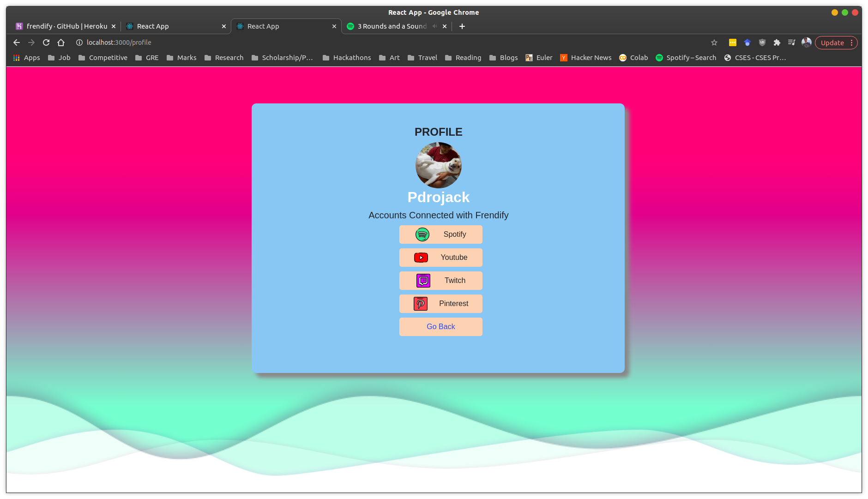
Task: Open the Apps shortcut in bookmarks bar
Action: click(x=27, y=58)
